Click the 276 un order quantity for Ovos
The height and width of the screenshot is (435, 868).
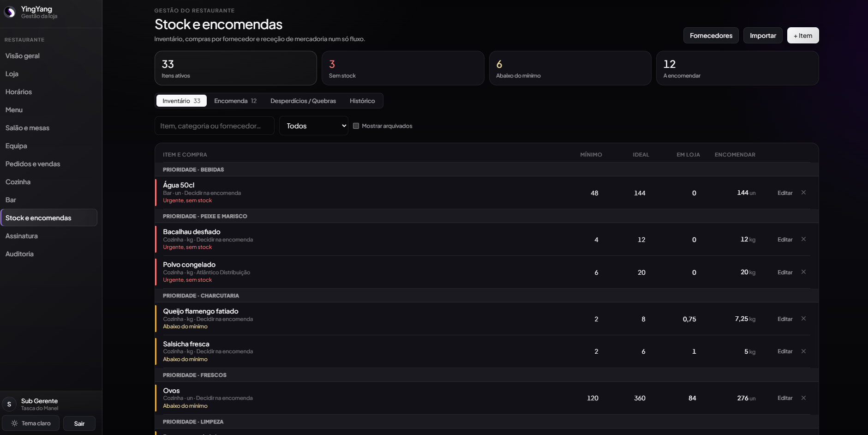[x=746, y=398]
